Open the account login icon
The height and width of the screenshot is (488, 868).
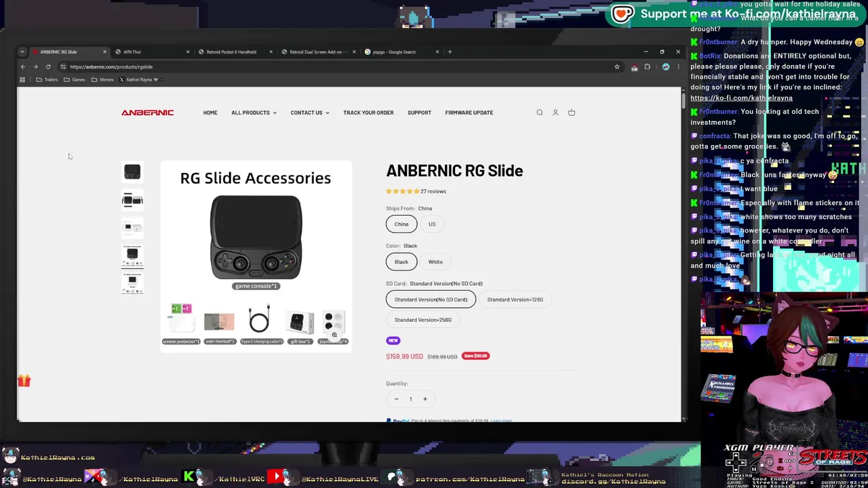(x=555, y=113)
